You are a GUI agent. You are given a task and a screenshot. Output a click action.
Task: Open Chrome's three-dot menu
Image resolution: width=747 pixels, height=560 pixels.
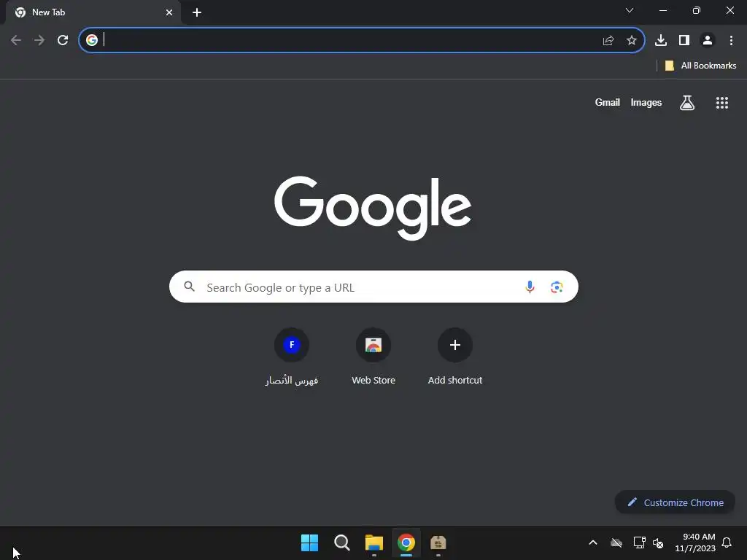click(x=731, y=41)
